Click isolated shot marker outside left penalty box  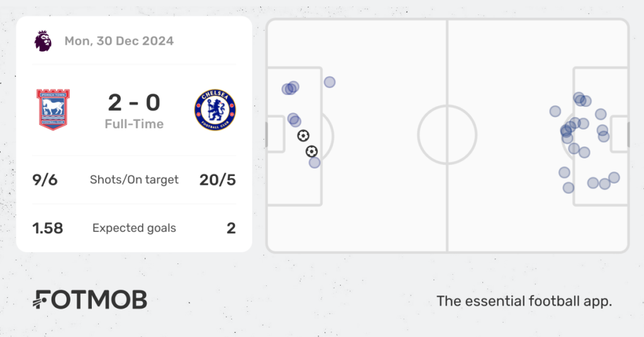point(330,82)
